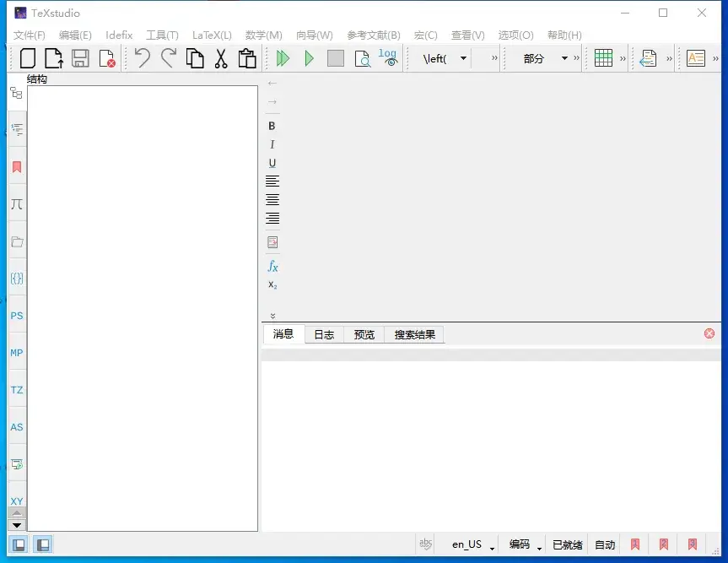Open the log viewer icon in toolbar
This screenshot has height=563, width=728.
tap(386, 58)
